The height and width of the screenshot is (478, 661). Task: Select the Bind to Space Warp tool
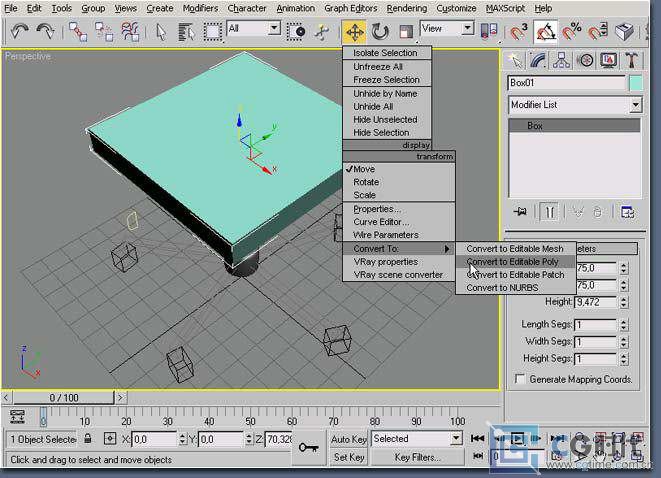click(130, 32)
